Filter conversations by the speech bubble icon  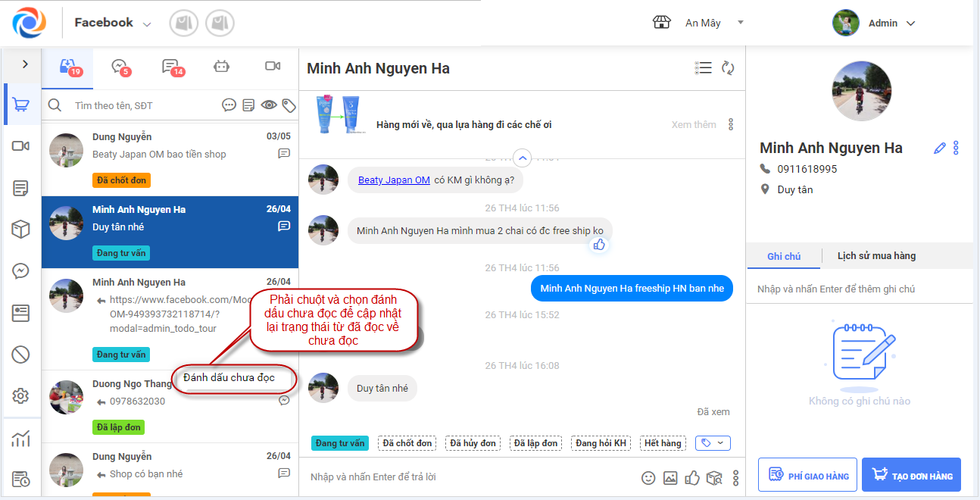[229, 105]
